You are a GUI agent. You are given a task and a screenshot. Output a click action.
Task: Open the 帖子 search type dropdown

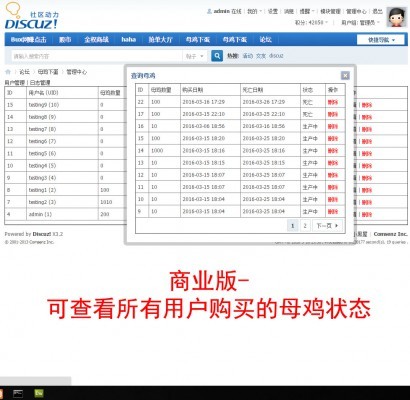pos(195,56)
